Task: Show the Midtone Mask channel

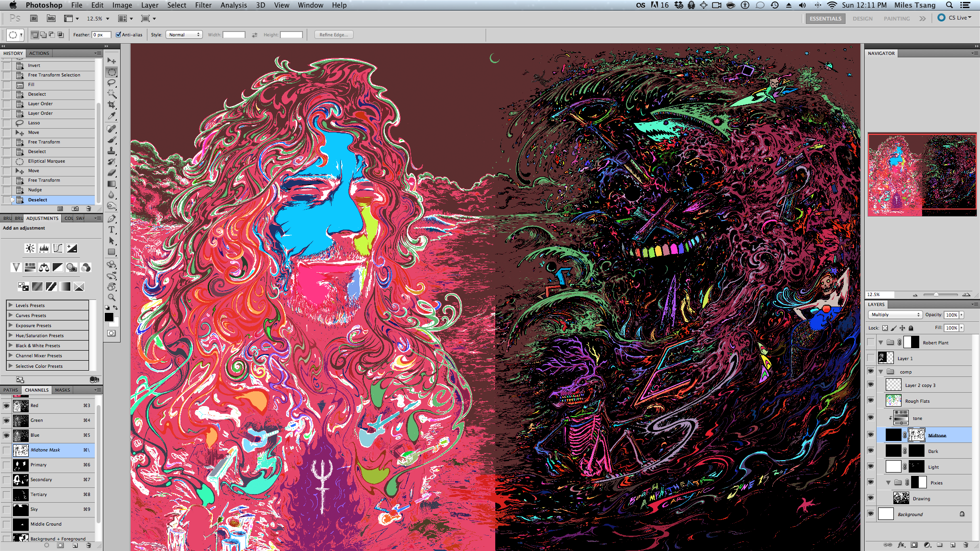Action: [x=6, y=450]
